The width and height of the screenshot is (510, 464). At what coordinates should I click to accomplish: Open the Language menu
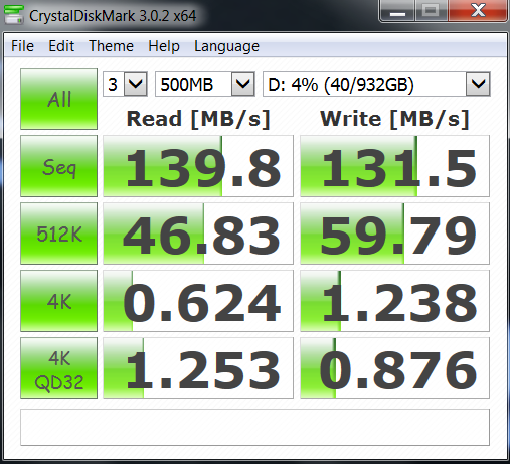[x=227, y=46]
